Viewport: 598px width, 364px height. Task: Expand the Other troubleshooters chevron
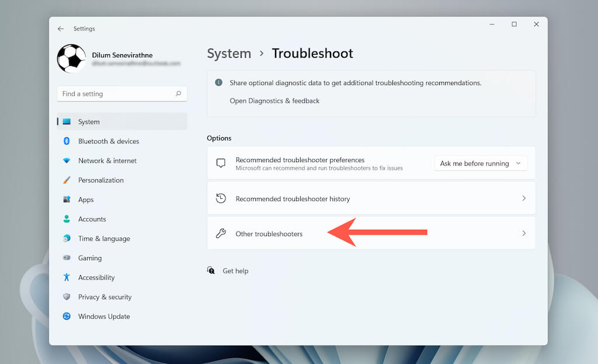(x=524, y=233)
